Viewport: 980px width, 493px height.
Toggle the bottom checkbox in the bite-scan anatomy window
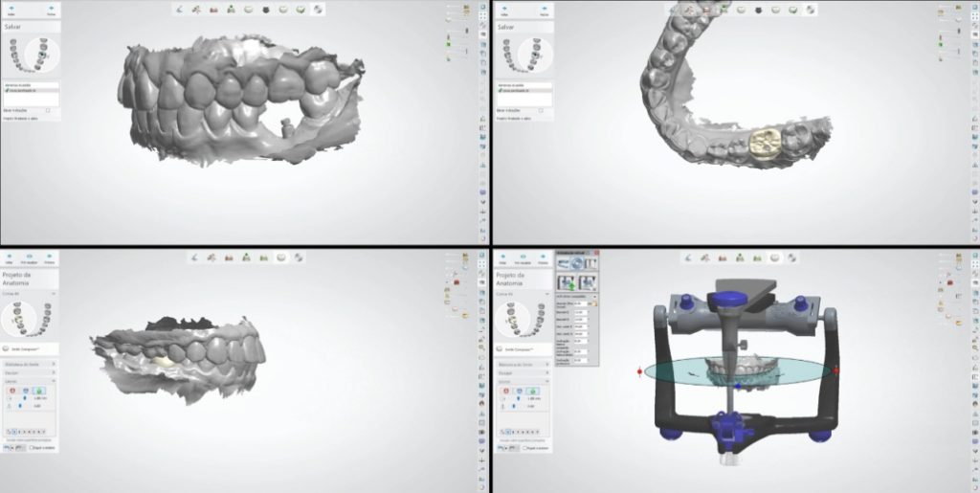click(x=32, y=448)
